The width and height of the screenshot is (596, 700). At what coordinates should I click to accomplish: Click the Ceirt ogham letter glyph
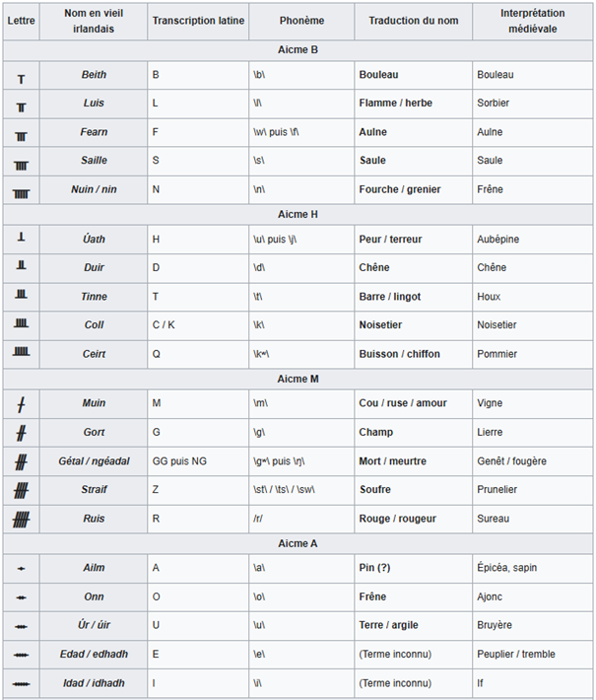22,352
